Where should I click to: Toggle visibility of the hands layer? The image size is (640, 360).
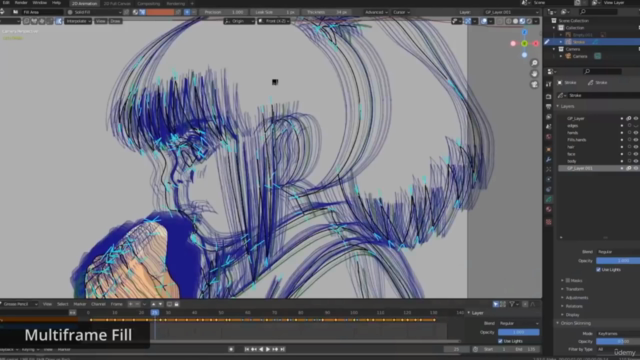636,133
